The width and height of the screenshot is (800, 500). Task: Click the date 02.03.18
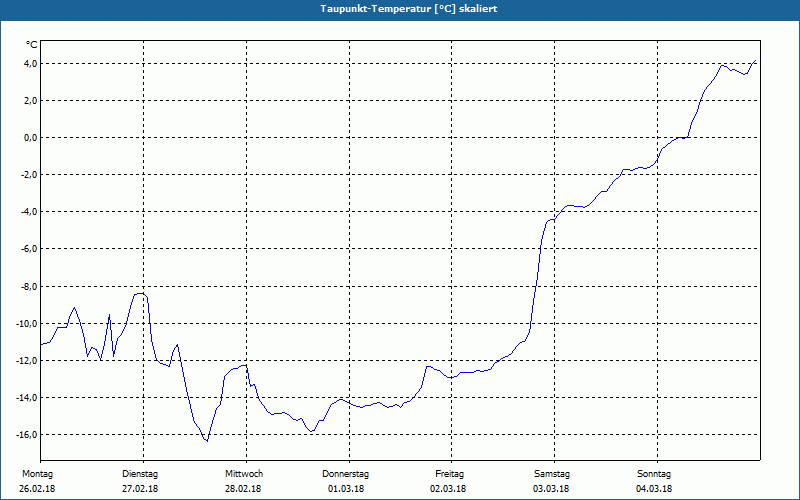[448, 489]
